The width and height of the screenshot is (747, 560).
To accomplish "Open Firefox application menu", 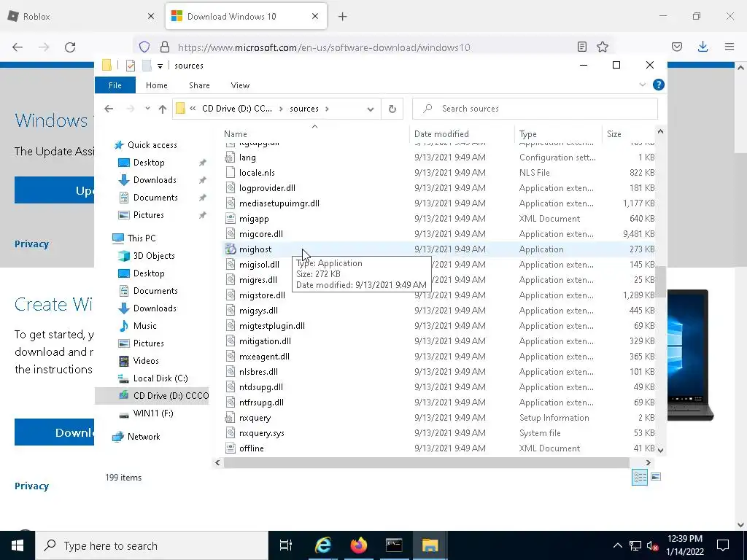I will [x=729, y=47].
